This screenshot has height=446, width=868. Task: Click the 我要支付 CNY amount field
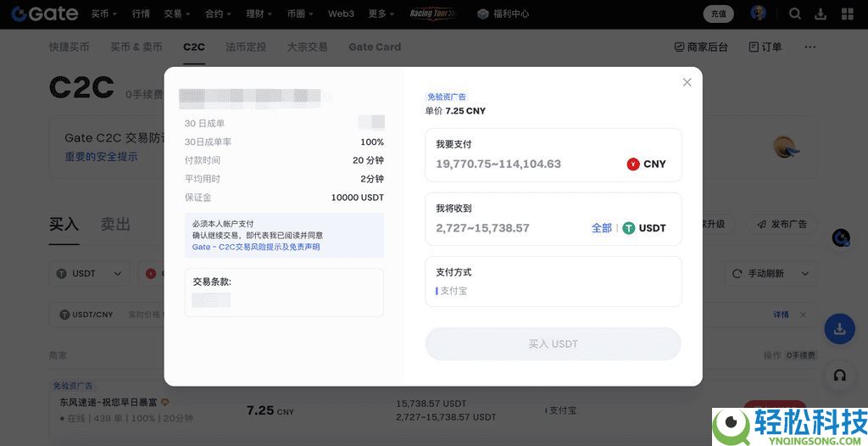point(554,155)
